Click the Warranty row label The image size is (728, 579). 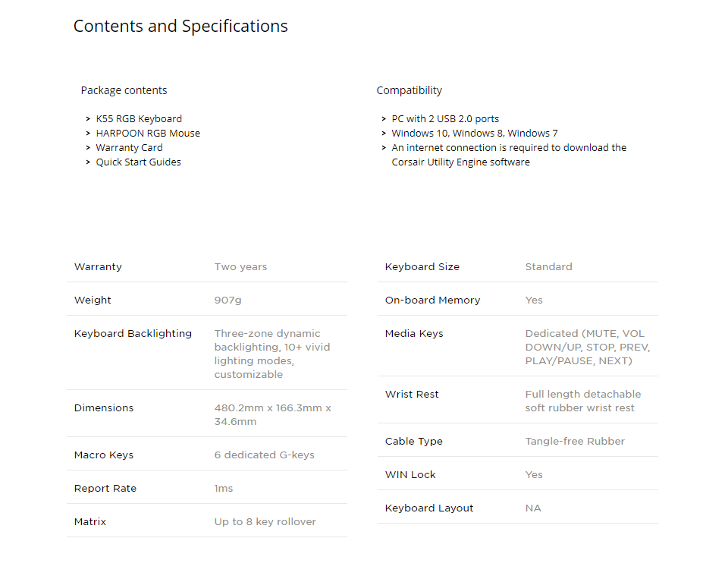[x=98, y=267]
